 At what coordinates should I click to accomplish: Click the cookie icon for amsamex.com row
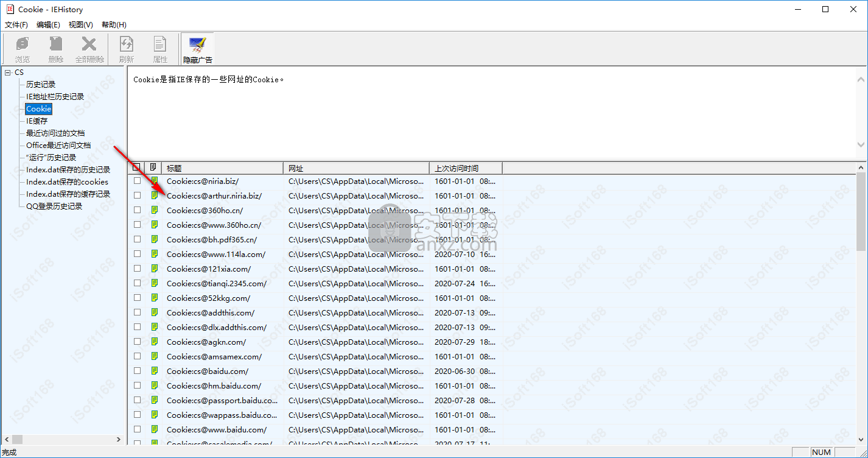pos(155,356)
